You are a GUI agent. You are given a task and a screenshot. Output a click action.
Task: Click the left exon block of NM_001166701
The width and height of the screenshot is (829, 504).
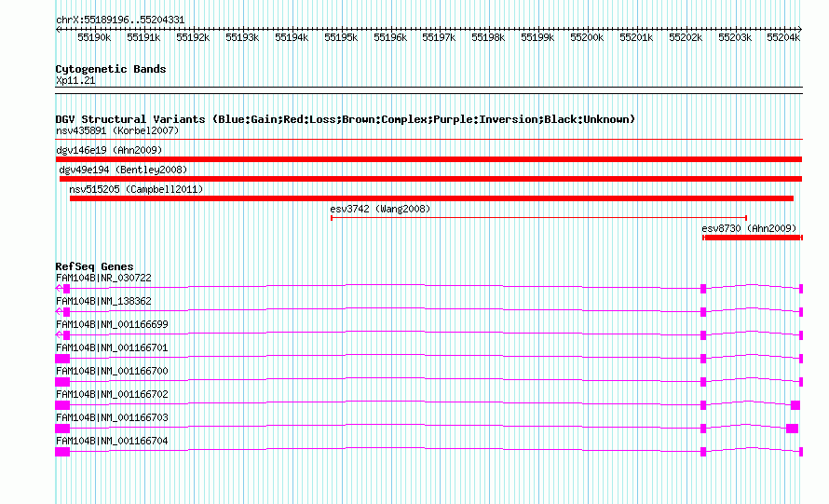[x=62, y=359]
